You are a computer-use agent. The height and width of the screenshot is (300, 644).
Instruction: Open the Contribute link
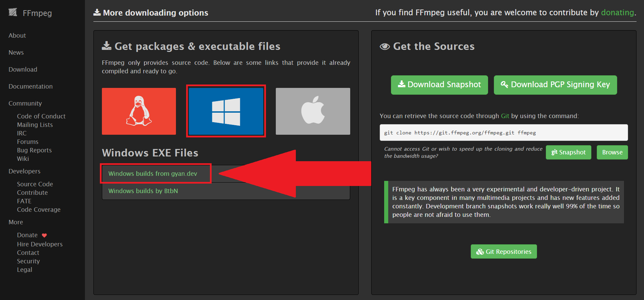pos(32,193)
